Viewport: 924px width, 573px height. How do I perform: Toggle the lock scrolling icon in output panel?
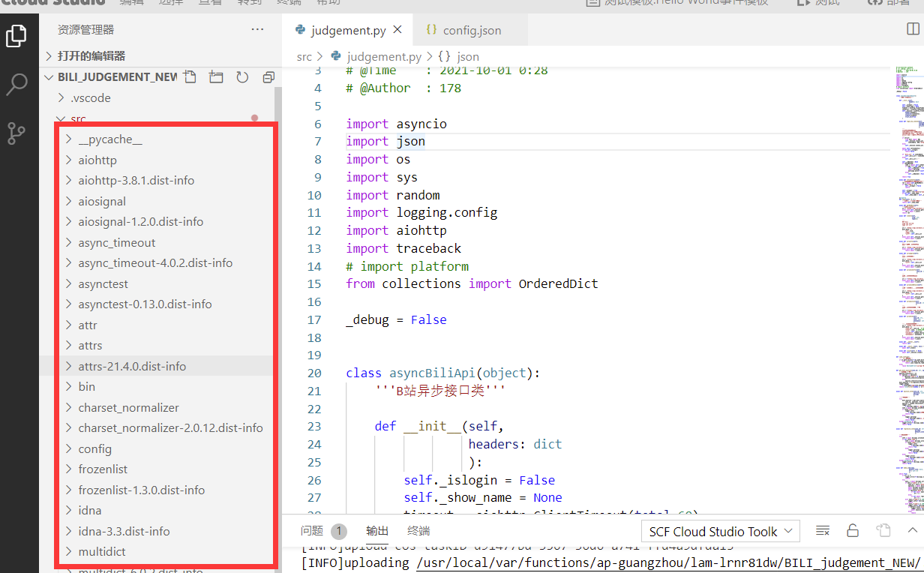[x=853, y=530]
